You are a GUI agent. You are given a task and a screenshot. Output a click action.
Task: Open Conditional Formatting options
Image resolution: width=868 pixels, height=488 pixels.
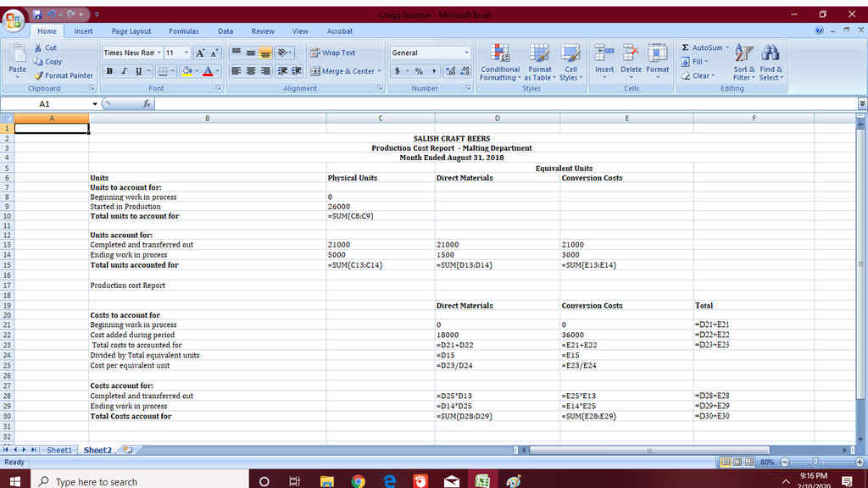click(x=500, y=61)
